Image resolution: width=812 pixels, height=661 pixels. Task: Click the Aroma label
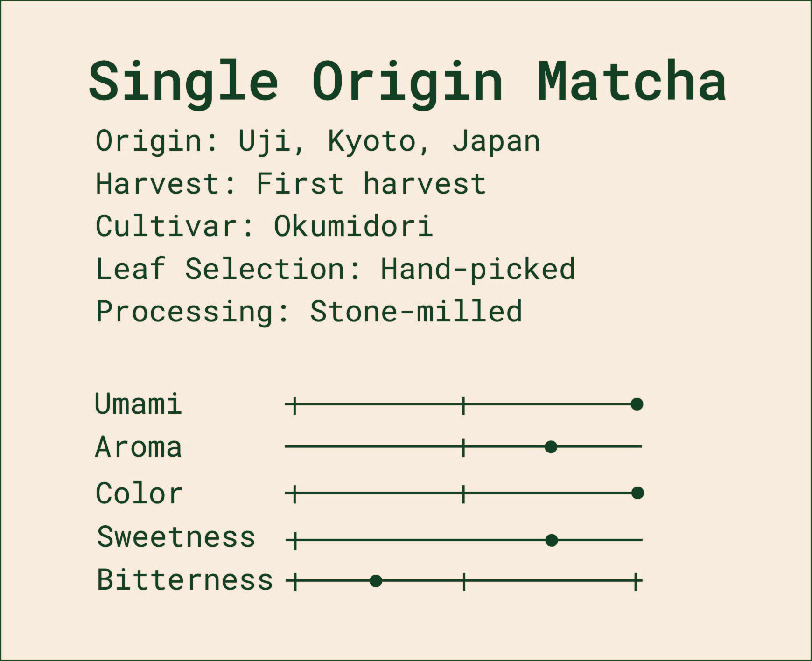point(138,447)
